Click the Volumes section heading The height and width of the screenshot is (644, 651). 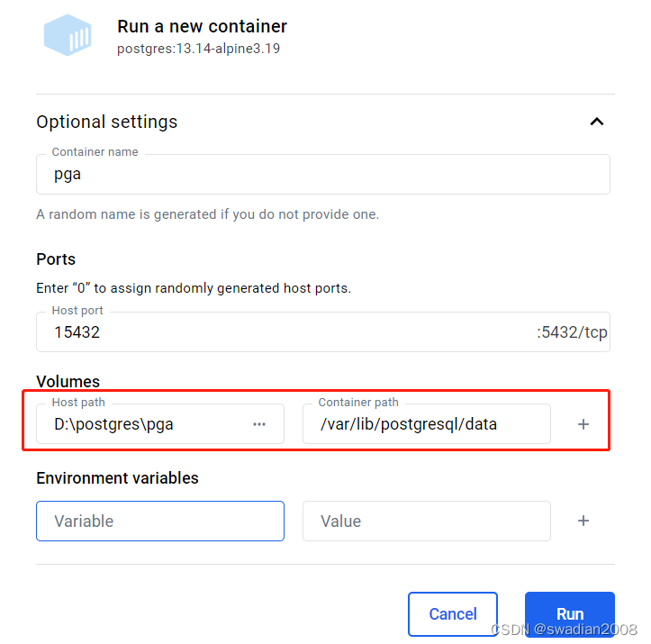[68, 381]
